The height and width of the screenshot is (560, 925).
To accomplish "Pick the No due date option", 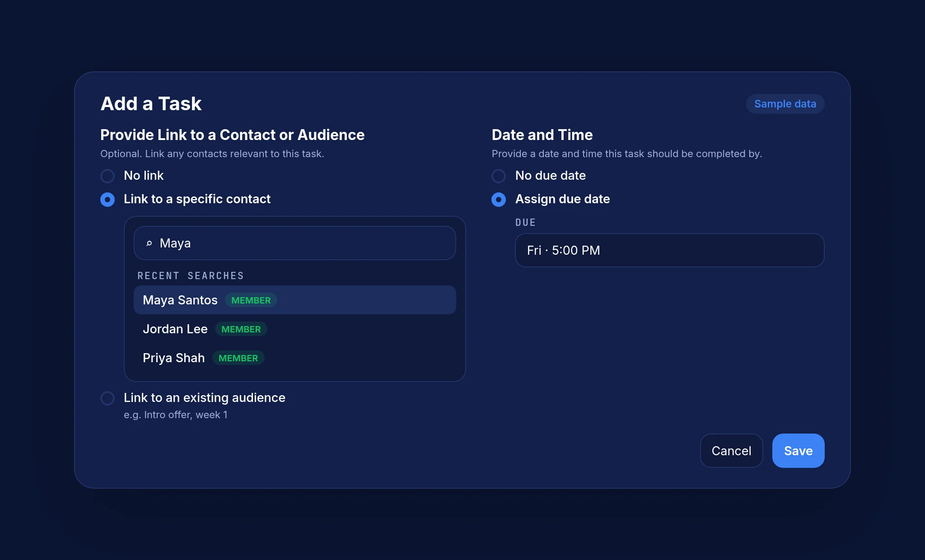I will coord(499,176).
